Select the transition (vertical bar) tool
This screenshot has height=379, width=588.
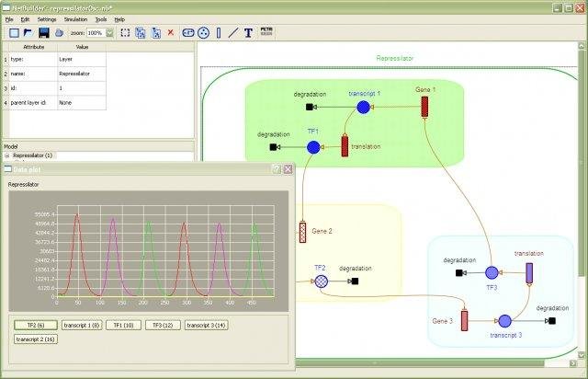[219, 33]
